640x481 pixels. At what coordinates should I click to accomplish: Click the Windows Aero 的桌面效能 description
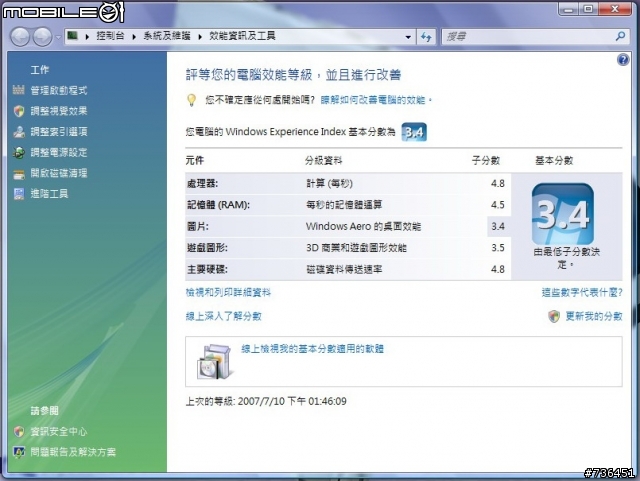(x=363, y=226)
